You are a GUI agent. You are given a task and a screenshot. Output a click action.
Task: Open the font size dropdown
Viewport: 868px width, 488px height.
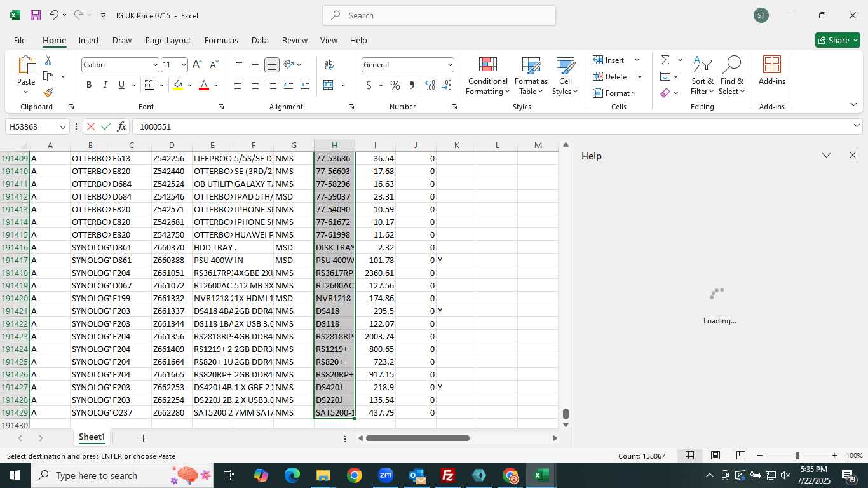click(x=184, y=65)
